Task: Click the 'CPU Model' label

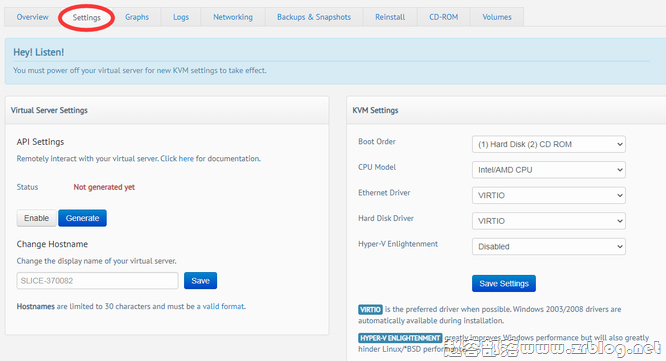Action: 377,167
